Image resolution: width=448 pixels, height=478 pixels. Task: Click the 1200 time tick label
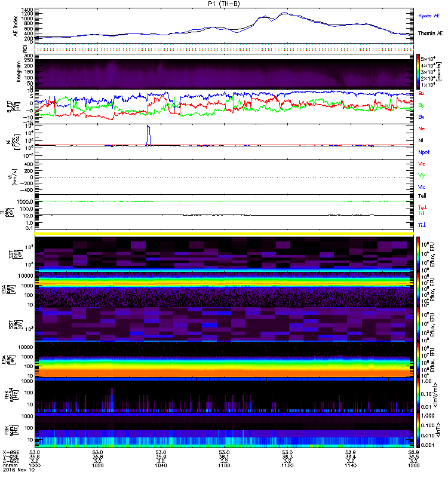(x=413, y=465)
